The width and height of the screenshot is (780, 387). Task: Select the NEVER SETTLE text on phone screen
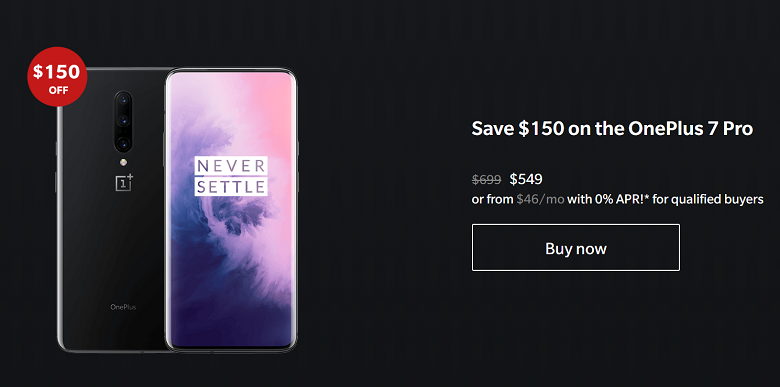[x=231, y=176]
